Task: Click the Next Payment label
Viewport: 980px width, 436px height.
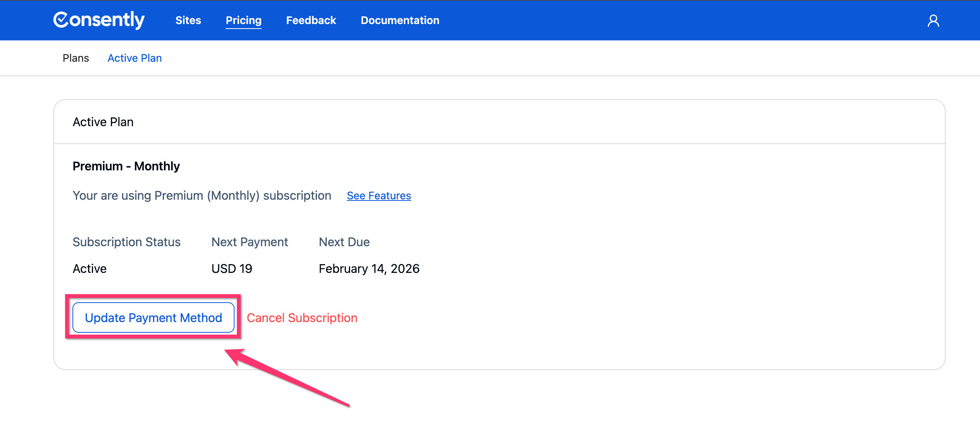Action: click(249, 242)
